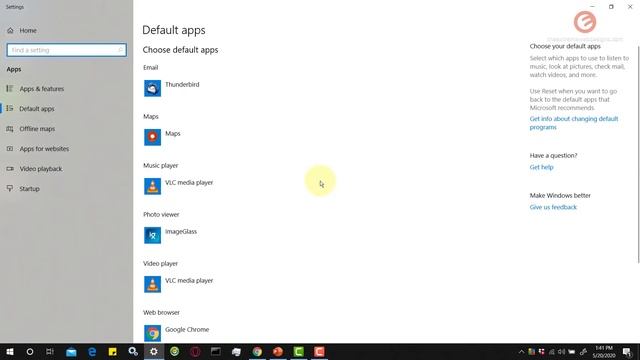Click the Settings gear taskbar icon
This screenshot has height=360, width=640.
pyautogui.click(x=154, y=351)
